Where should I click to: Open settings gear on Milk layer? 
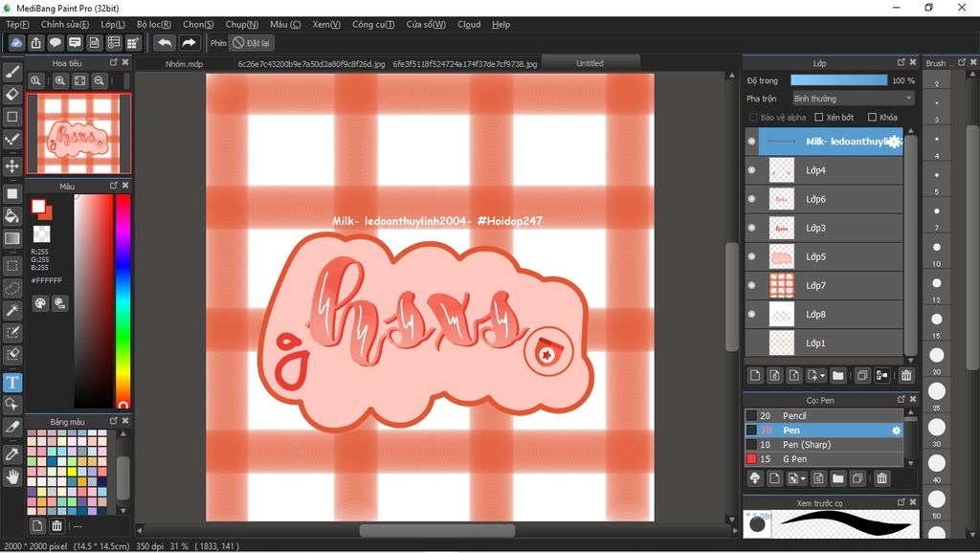[x=895, y=142]
